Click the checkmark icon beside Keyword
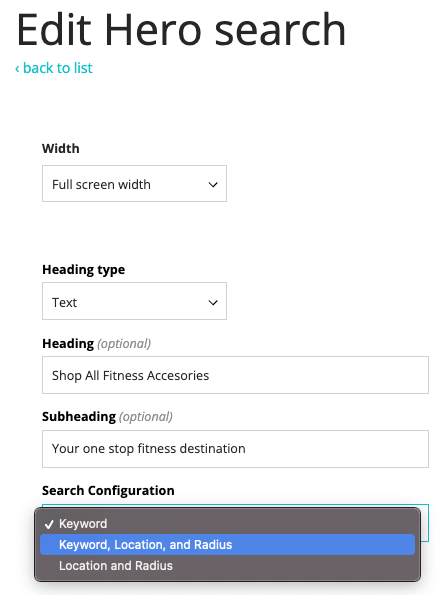The height and width of the screenshot is (595, 448). tap(49, 524)
